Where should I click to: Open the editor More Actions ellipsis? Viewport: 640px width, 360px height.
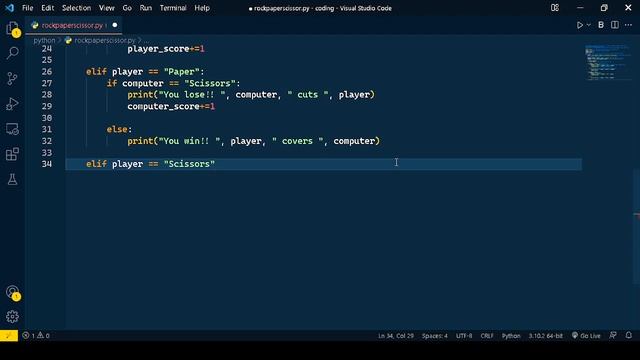click(x=628, y=25)
